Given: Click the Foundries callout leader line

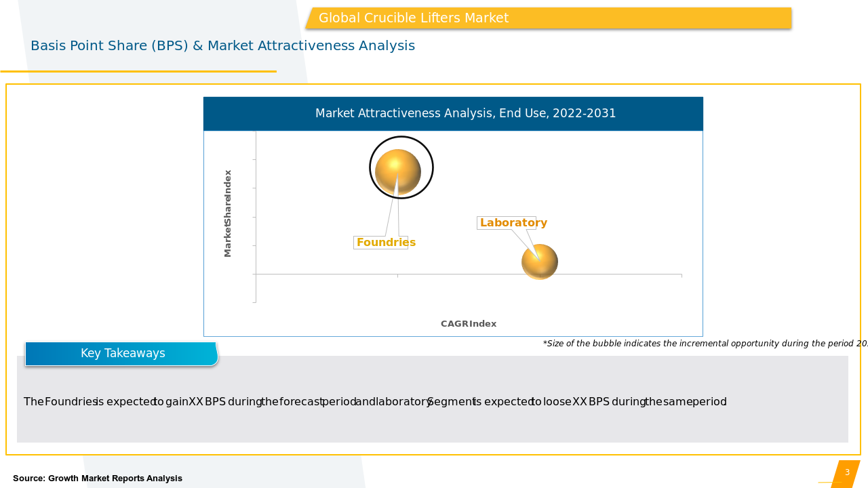Looking at the screenshot, I should point(391,213).
